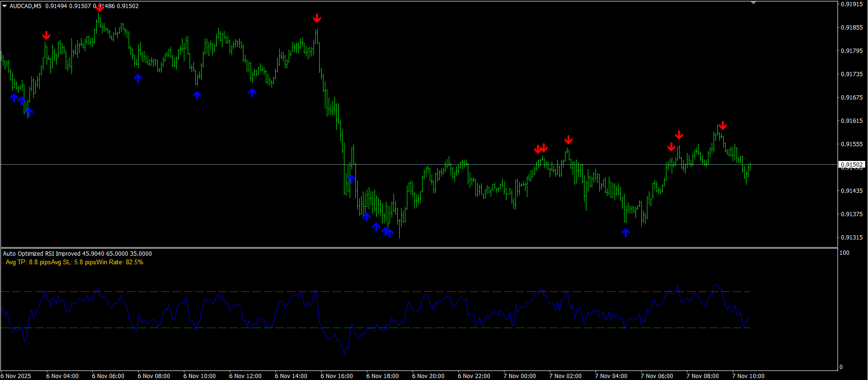Click the 0.91435 price scale label

pos(852,190)
